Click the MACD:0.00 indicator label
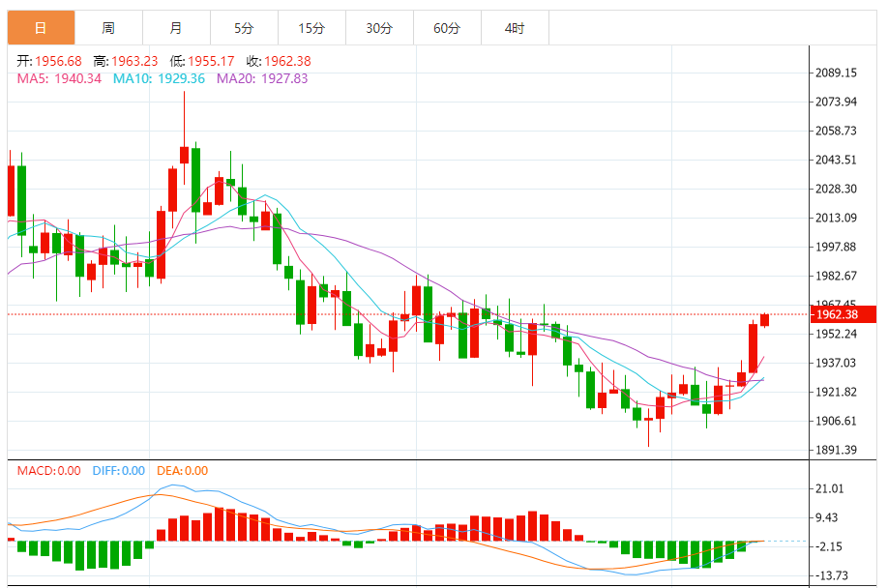The height and width of the screenshot is (588, 888). pyautogui.click(x=48, y=471)
